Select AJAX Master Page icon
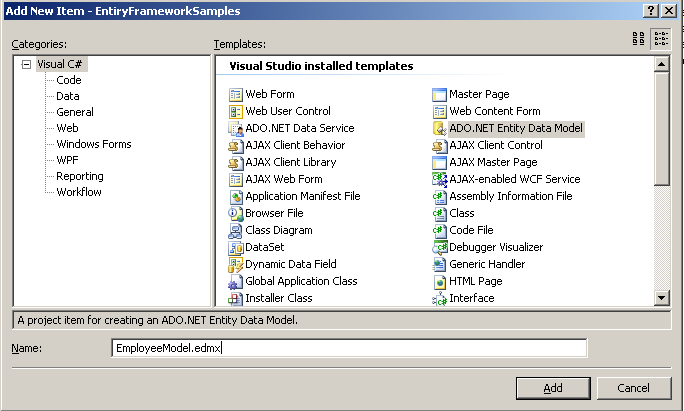 (x=439, y=163)
